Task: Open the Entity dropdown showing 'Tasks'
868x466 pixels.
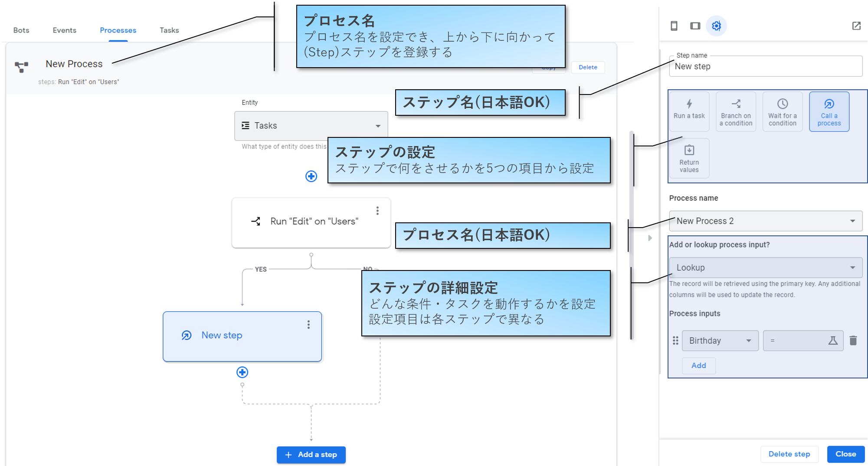Action: (x=311, y=126)
